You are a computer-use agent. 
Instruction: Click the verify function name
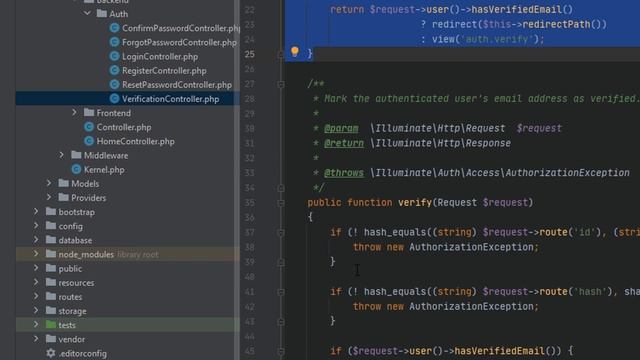click(x=415, y=202)
